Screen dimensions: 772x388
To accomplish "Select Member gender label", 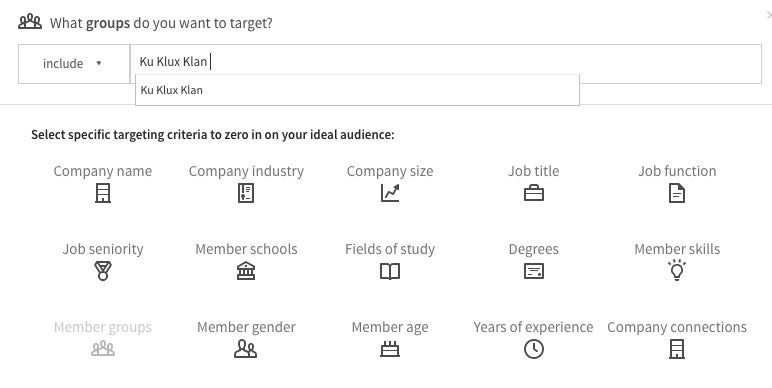I will point(246,327).
